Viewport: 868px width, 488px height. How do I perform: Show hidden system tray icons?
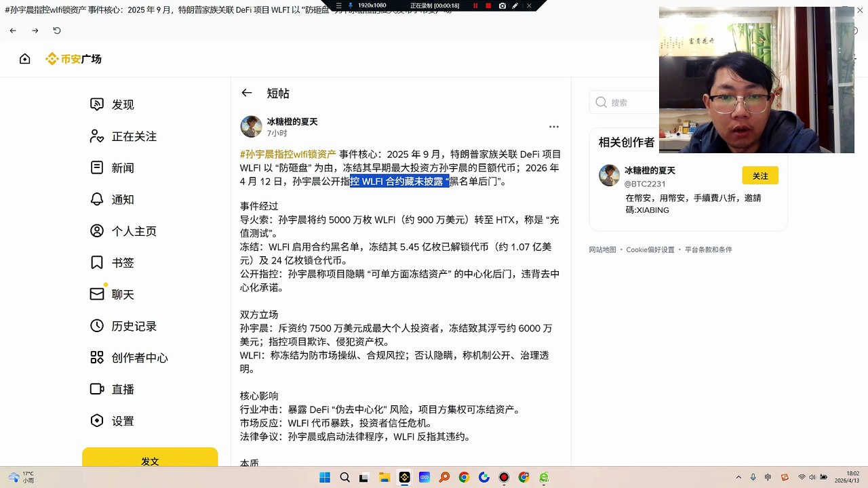pos(738,477)
